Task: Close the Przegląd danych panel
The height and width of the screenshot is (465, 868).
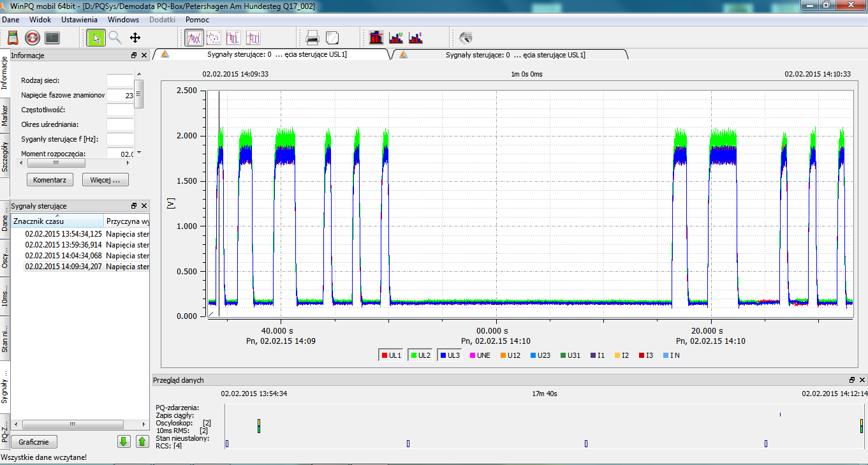Action: click(x=862, y=380)
